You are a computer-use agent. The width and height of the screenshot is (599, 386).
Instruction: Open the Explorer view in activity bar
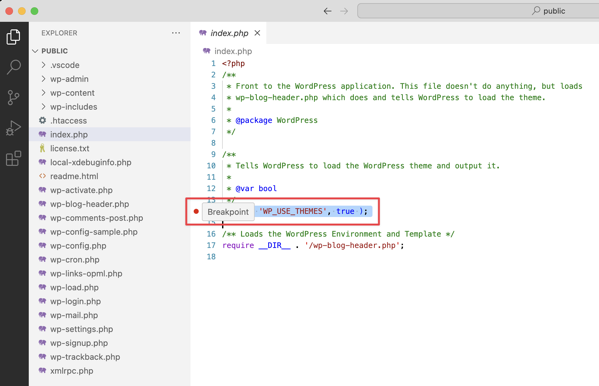pyautogui.click(x=13, y=37)
